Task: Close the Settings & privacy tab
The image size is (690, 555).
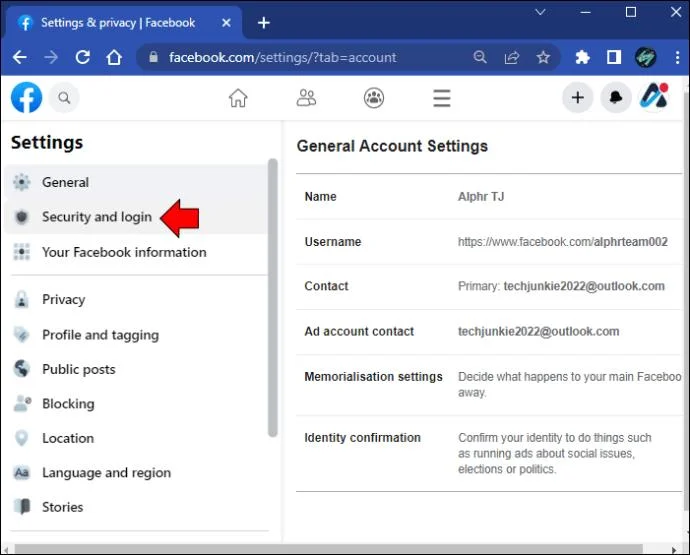Action: (x=226, y=22)
